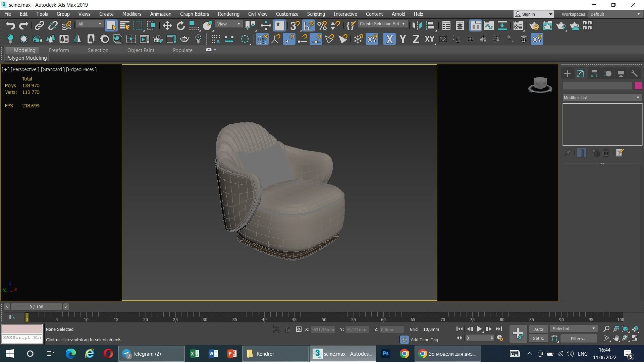Toggle Selection Lock padlock
Screen dimensions: 644x362
tap(287, 329)
